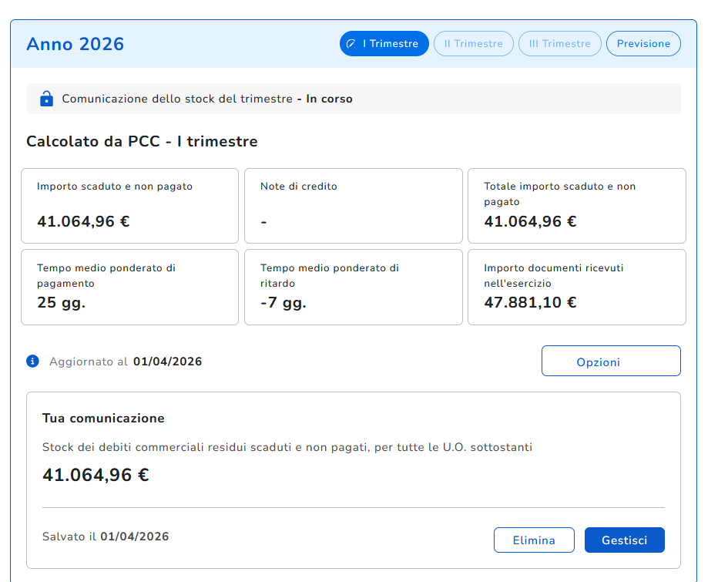Click the Note di credito card
Screen dimensions: 728x582
(353, 206)
